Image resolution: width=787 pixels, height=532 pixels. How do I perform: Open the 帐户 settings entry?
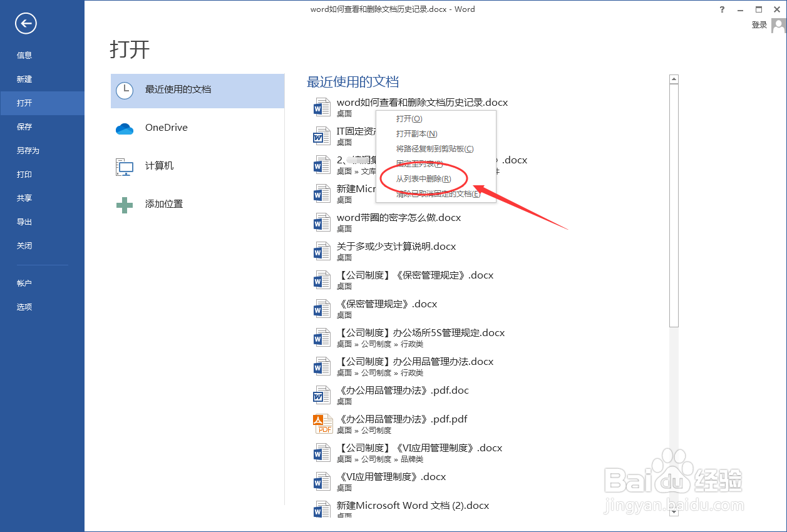point(24,283)
